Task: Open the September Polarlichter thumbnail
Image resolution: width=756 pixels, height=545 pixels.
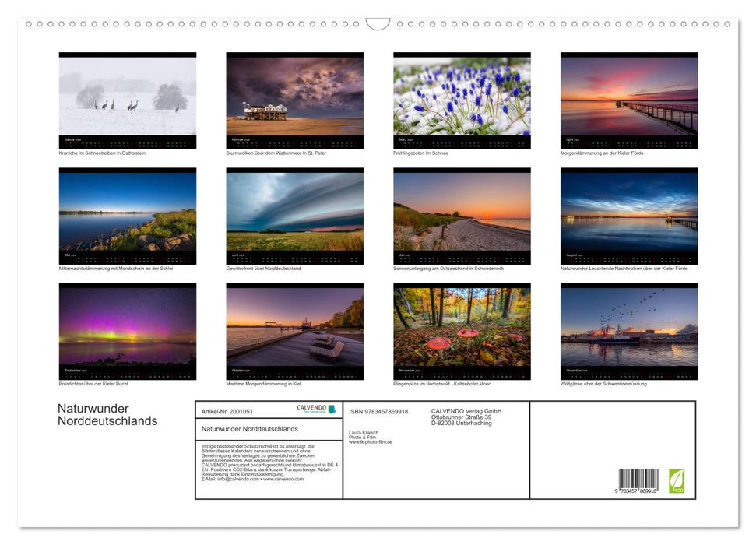Action: pyautogui.click(x=127, y=330)
